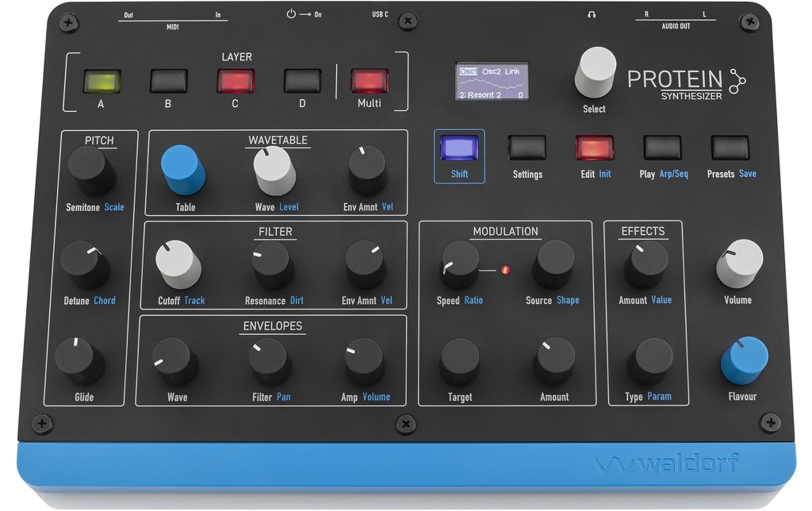Click the Protein molecule logo icon
812x511 pixels.
pyautogui.click(x=737, y=82)
